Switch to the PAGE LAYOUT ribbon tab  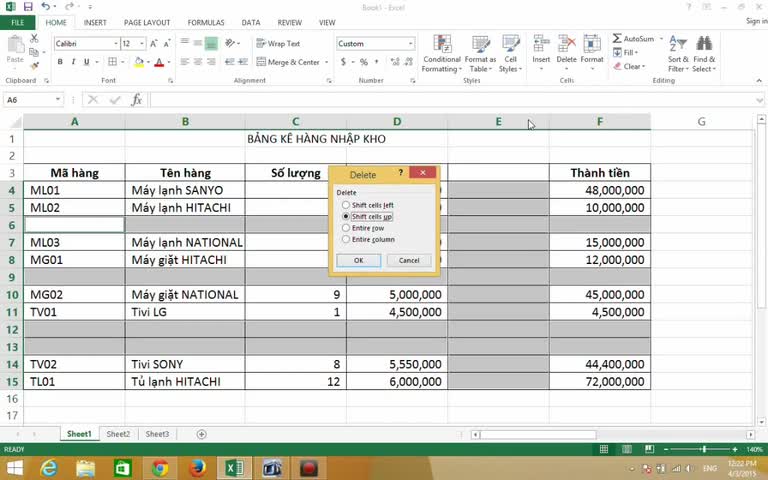pyautogui.click(x=147, y=23)
